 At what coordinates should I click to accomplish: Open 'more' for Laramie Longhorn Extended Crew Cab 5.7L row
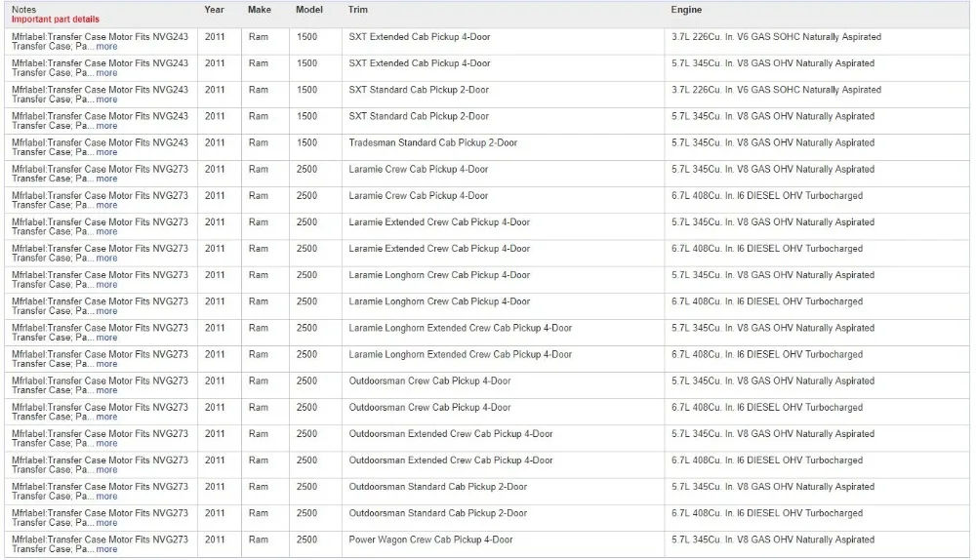pos(106,338)
